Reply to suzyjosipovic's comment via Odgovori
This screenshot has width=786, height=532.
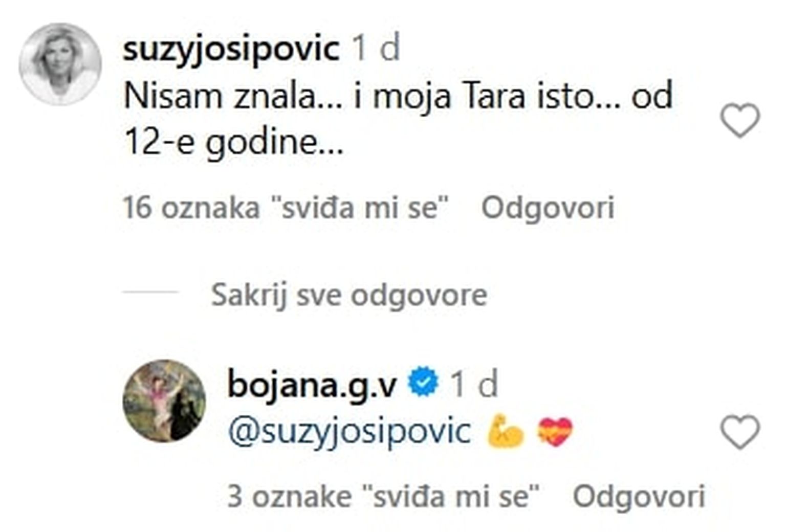[548, 208]
